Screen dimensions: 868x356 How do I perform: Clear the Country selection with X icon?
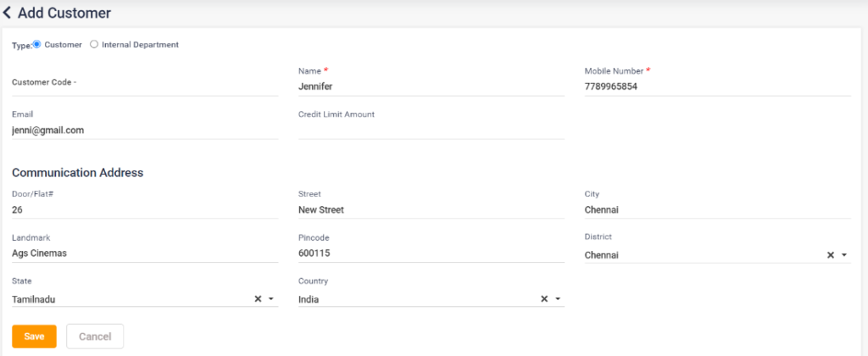coord(544,299)
